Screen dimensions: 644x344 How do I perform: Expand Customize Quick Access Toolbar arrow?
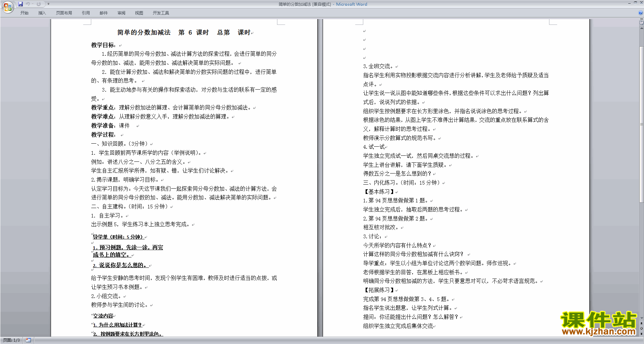pyautogui.click(x=48, y=4)
